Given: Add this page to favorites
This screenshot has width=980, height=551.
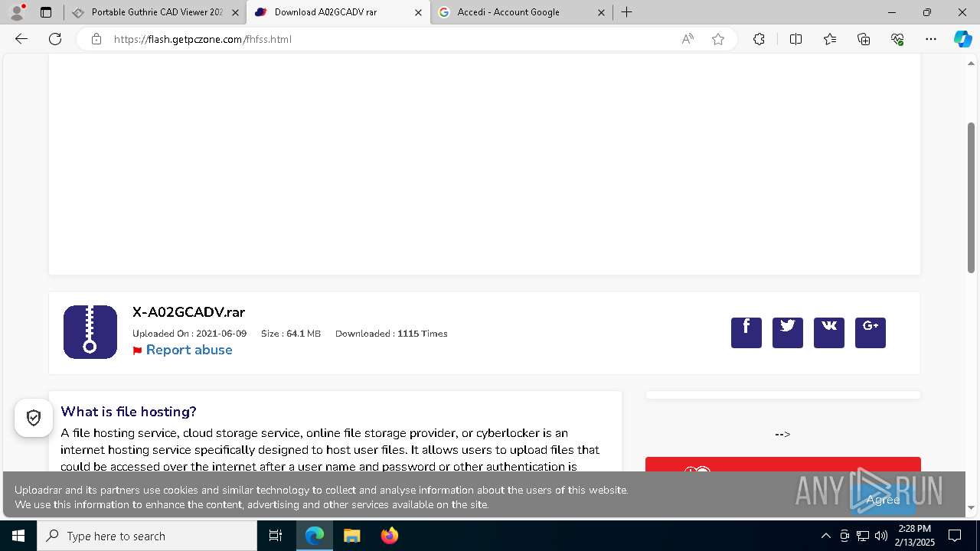Looking at the screenshot, I should (718, 39).
